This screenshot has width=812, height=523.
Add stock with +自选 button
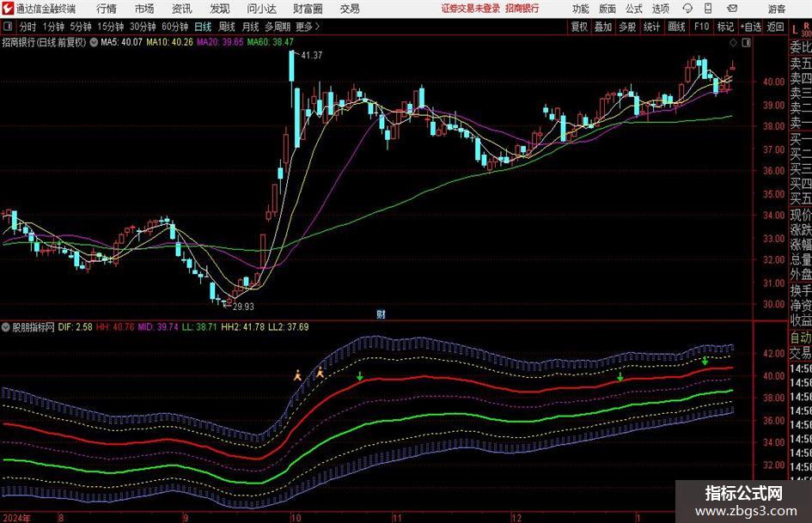coord(750,27)
